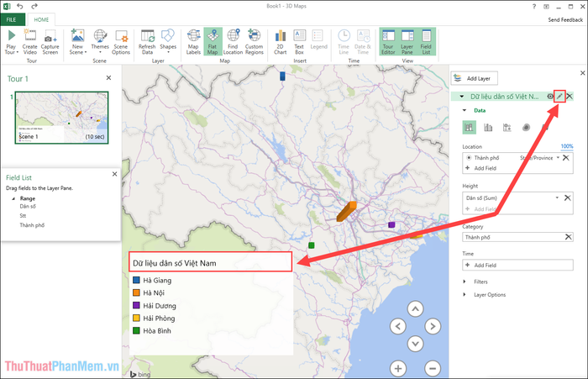The height and width of the screenshot is (379, 588).
Task: Click the Legend ribbon button
Action: [x=318, y=40]
